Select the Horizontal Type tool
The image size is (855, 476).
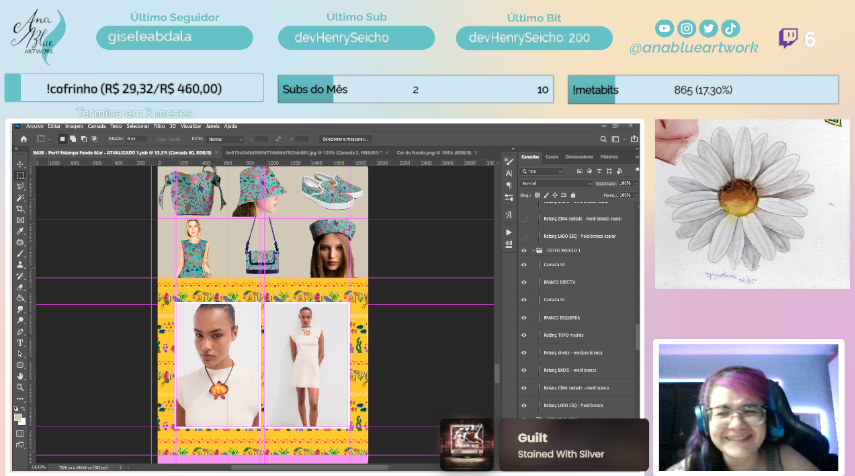20,342
